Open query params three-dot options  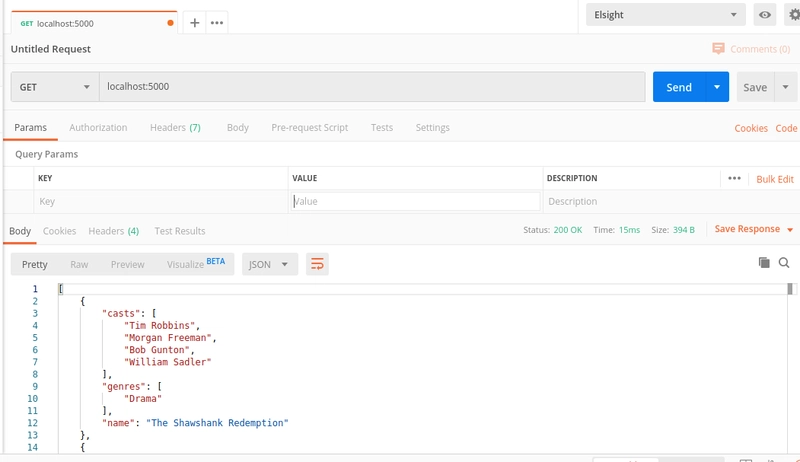(x=734, y=178)
